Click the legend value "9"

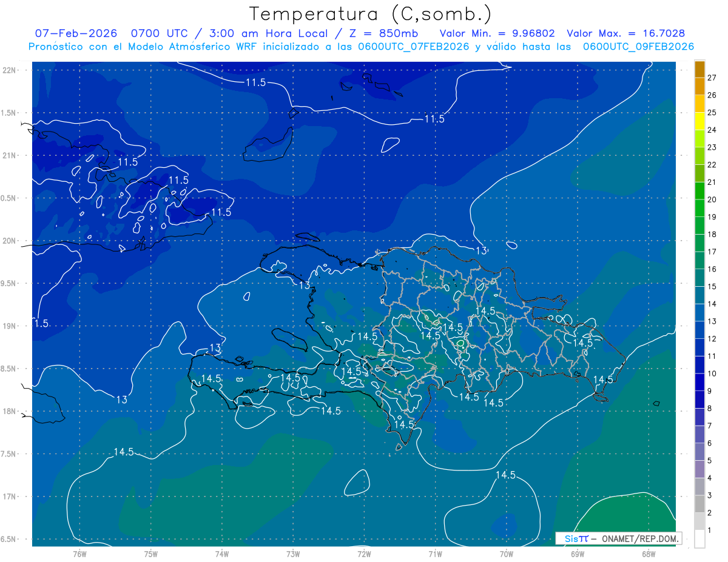click(x=710, y=391)
